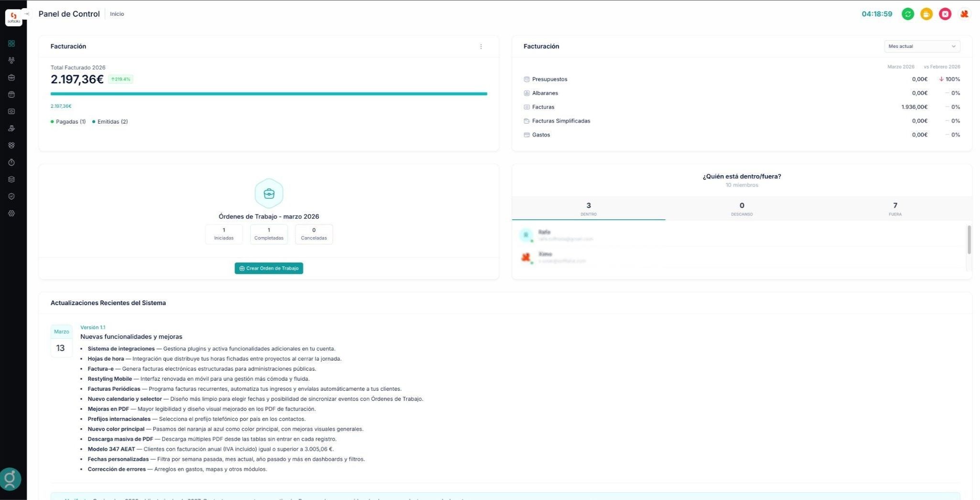Open the shield check icon in sidebar
This screenshot has height=500, width=980.
click(11, 196)
